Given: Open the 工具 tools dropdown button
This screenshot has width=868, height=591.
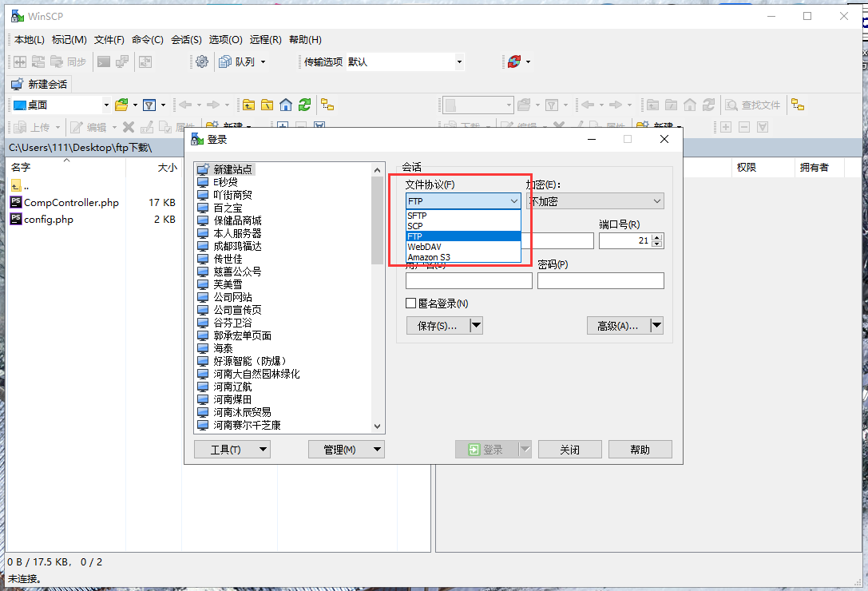Looking at the screenshot, I should point(232,449).
